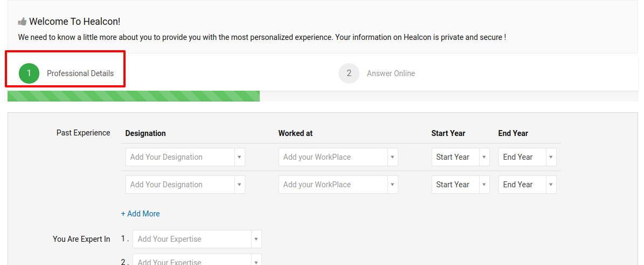
Task: Click second row Start Year arrow icon
Action: tap(484, 185)
